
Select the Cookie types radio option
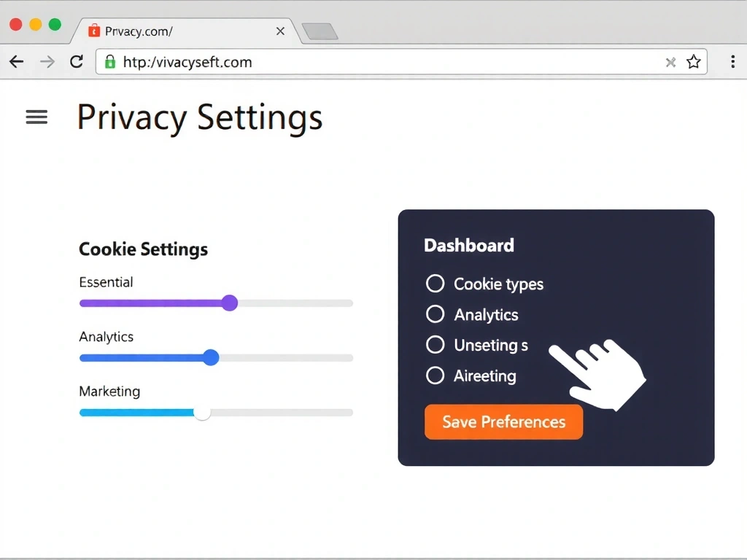pos(435,284)
